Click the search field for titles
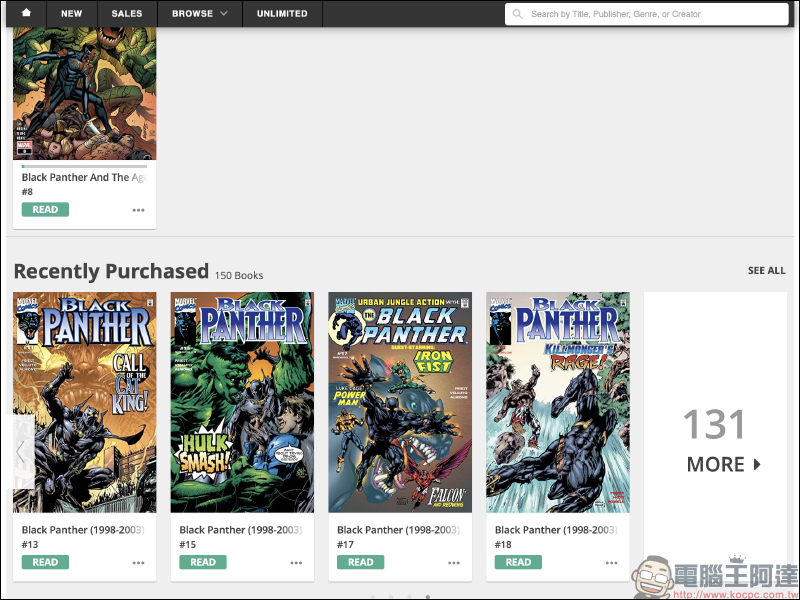The image size is (800, 600). [x=646, y=14]
